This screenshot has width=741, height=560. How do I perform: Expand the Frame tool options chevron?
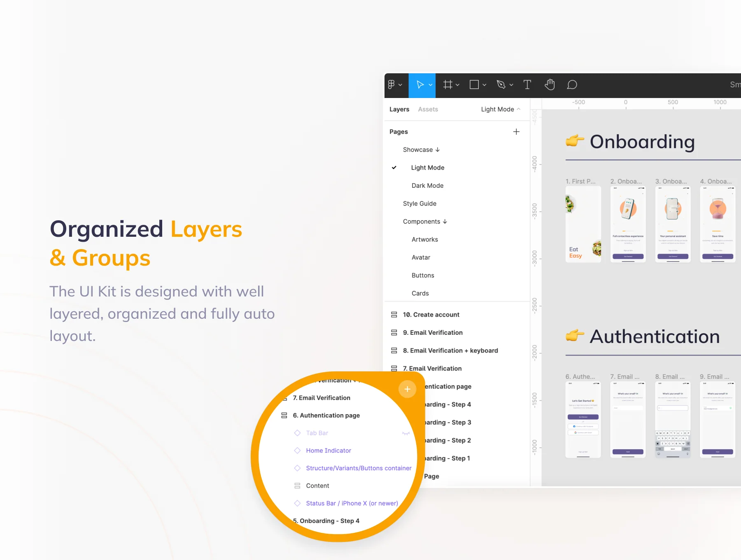(x=457, y=85)
